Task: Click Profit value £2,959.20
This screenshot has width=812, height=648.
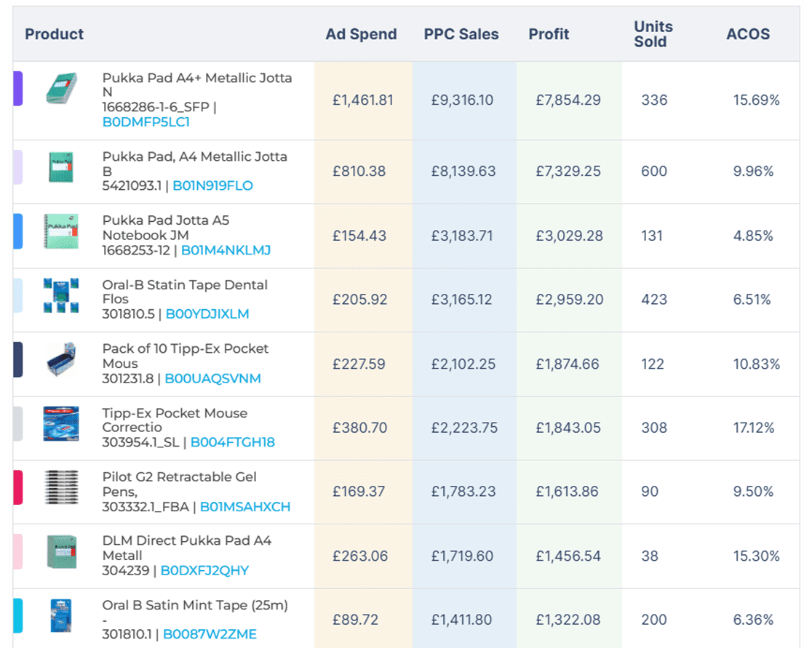Action: click(x=570, y=300)
